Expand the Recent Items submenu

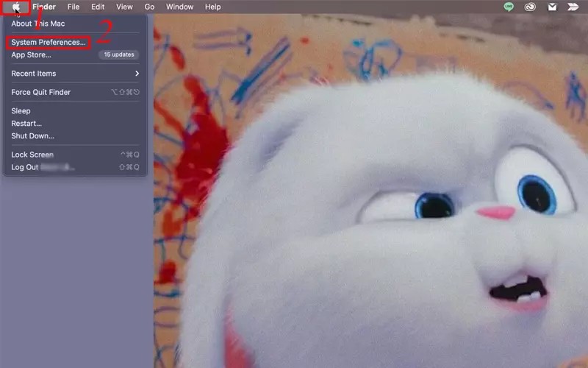(x=75, y=74)
